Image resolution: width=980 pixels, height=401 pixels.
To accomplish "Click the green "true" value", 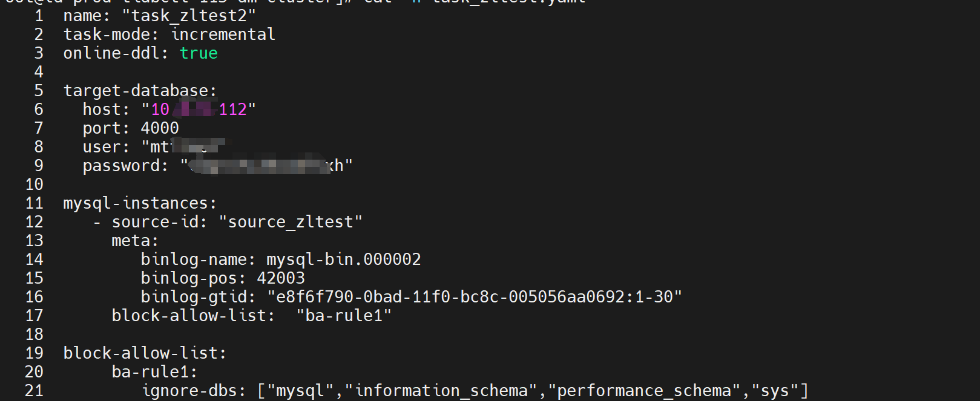I will click(199, 53).
